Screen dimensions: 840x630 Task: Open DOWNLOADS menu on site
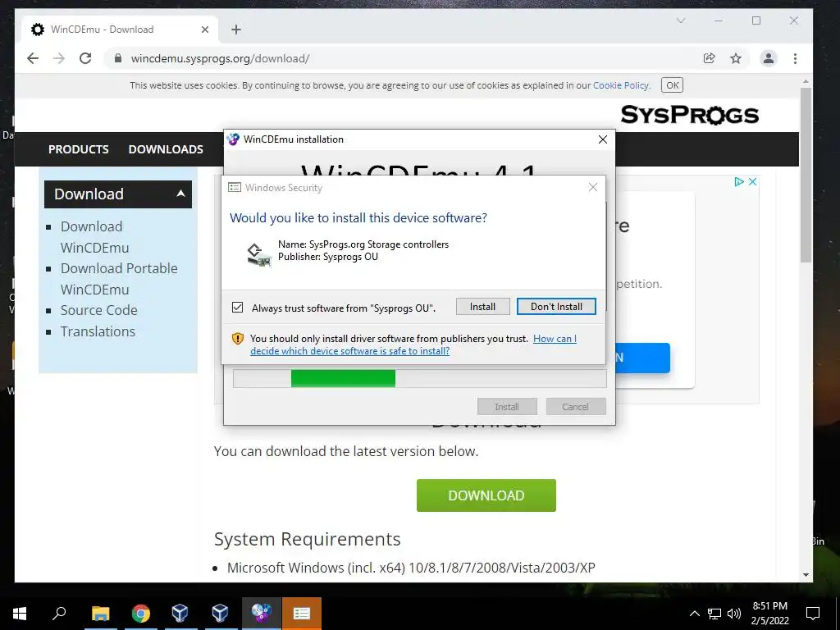click(x=166, y=149)
